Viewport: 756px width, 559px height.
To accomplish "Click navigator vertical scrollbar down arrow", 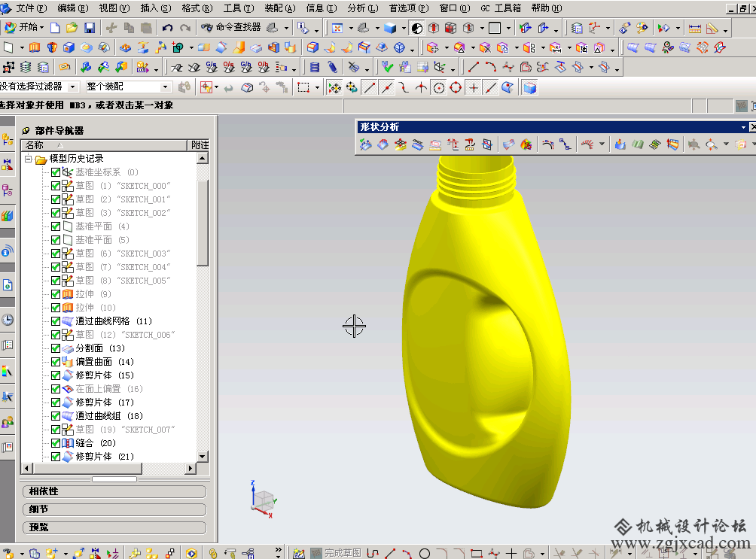I will point(203,457).
